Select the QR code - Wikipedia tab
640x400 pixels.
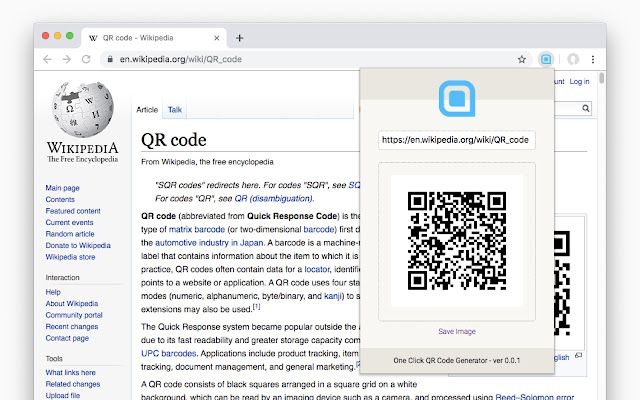(153, 38)
